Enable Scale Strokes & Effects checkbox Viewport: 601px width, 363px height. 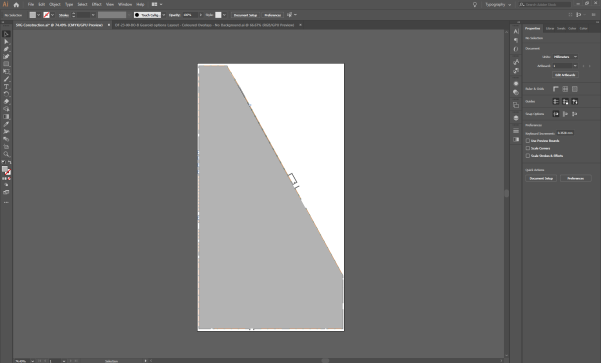click(x=528, y=156)
